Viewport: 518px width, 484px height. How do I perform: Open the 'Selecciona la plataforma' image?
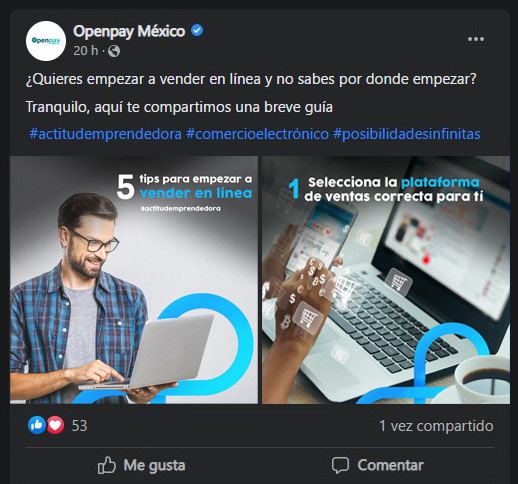click(x=386, y=280)
